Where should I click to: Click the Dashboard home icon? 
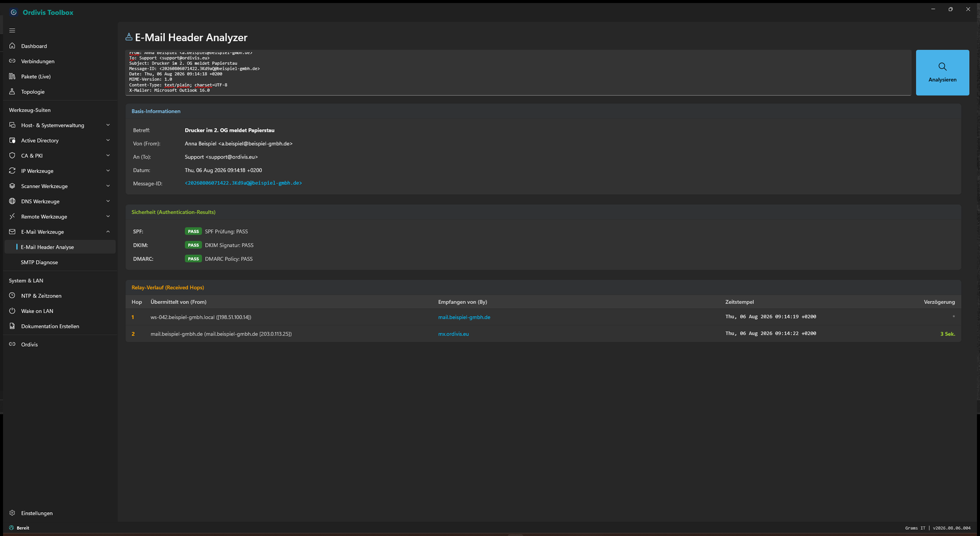click(x=12, y=46)
